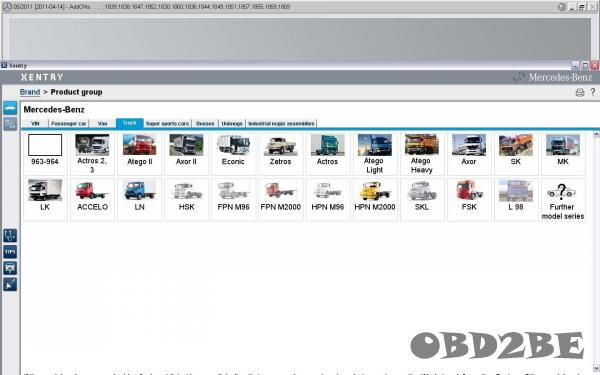Choose the Atego Light model
Viewport: 600px width, 375px height.
(x=375, y=154)
